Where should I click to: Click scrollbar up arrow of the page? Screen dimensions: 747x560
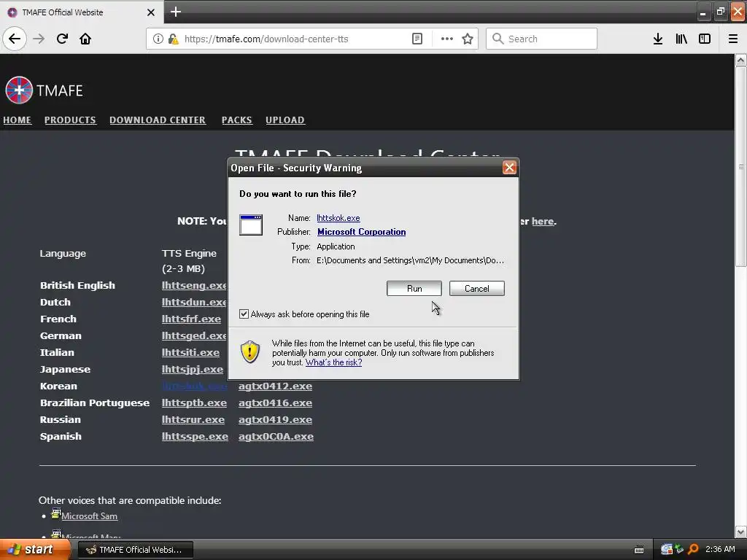pos(740,61)
